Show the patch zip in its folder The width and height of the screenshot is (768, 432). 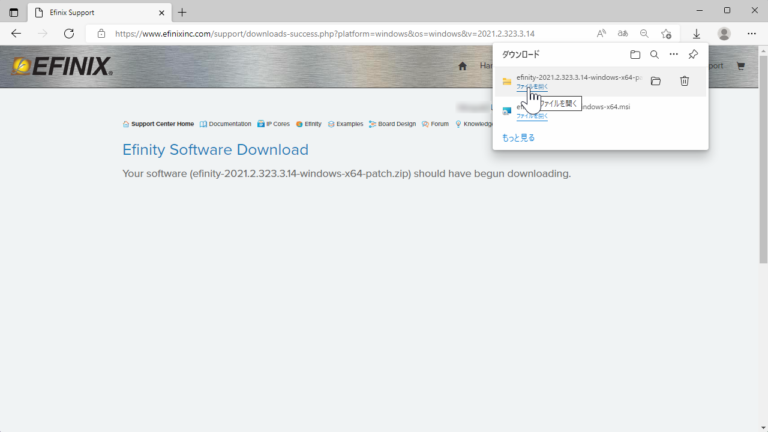(x=656, y=81)
